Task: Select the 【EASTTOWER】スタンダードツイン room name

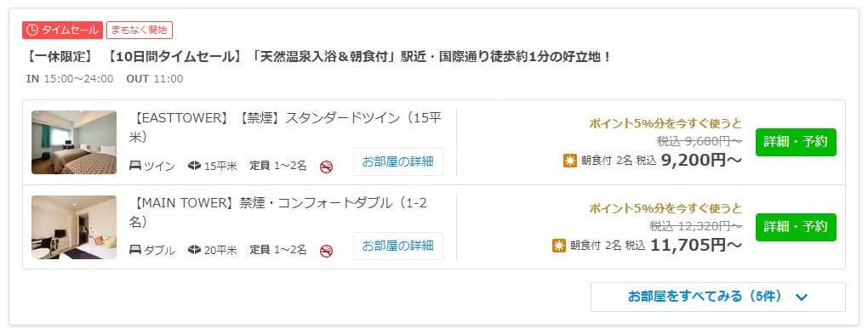Action: 285,127
